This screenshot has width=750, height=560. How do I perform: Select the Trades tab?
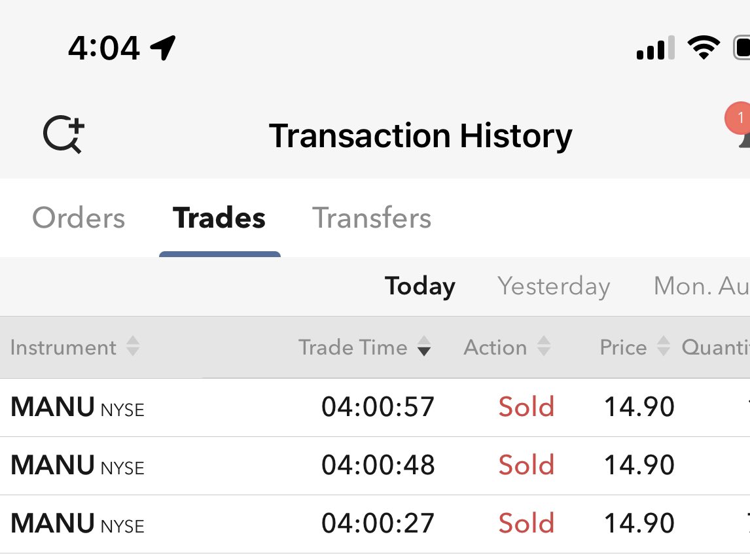(219, 218)
